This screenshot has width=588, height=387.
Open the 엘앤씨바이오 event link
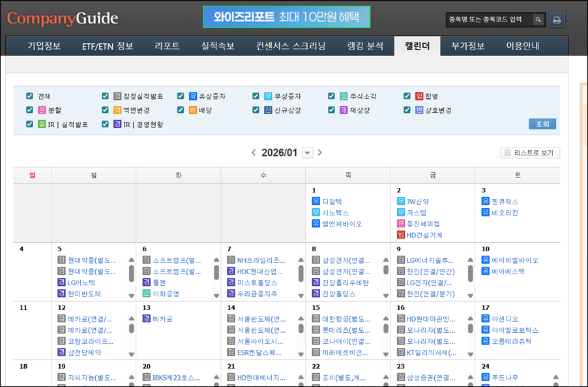[342, 224]
